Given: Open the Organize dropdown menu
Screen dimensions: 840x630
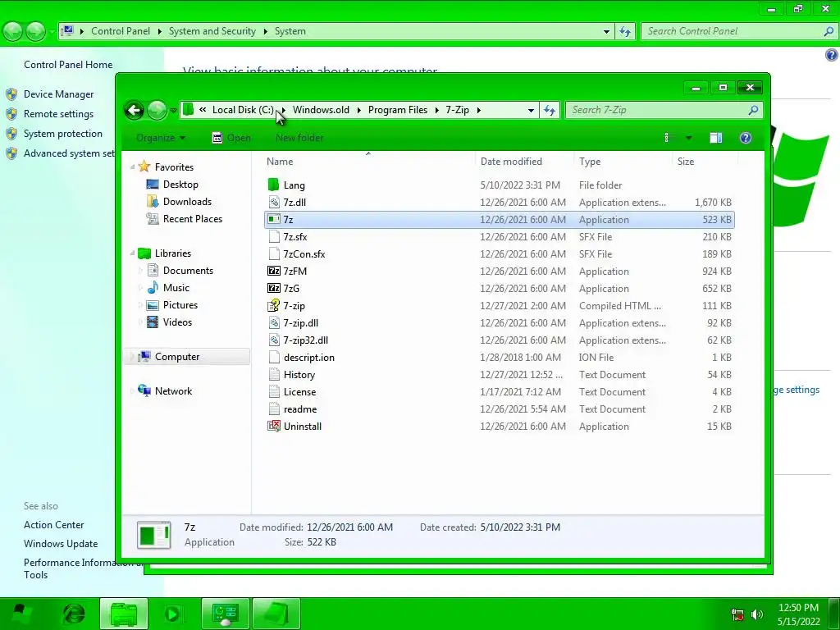Looking at the screenshot, I should click(x=161, y=138).
